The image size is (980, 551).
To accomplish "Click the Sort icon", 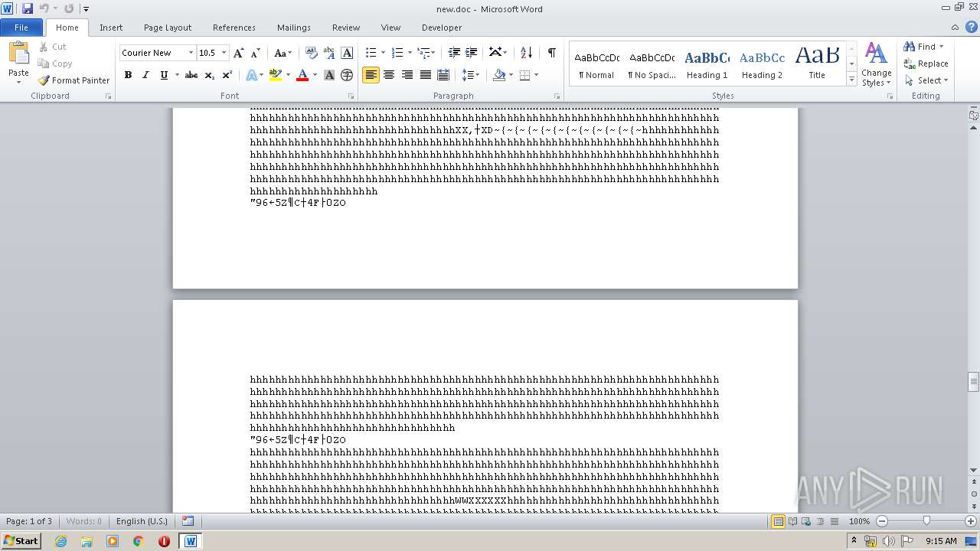I will (526, 53).
